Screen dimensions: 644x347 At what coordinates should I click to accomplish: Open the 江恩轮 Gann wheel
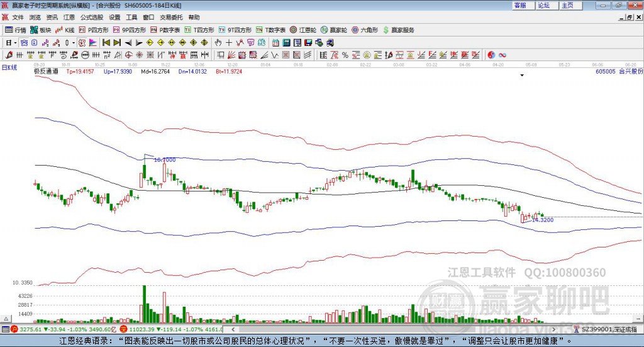tap(303, 30)
